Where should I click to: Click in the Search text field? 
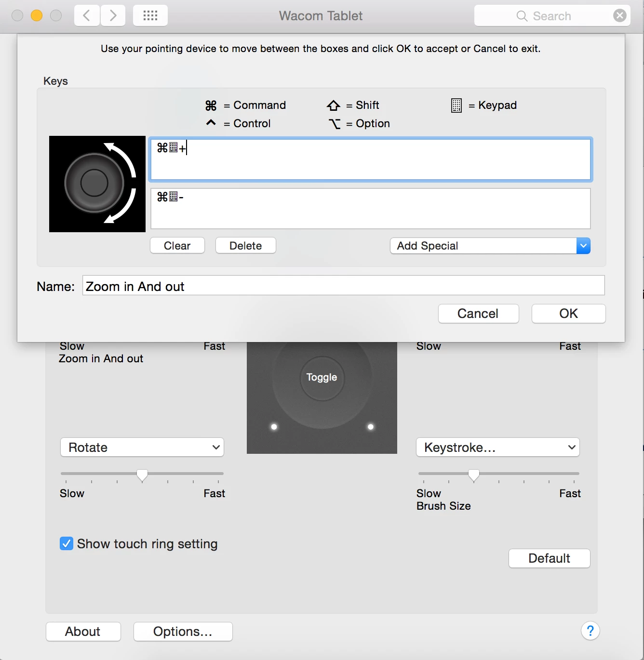point(551,16)
